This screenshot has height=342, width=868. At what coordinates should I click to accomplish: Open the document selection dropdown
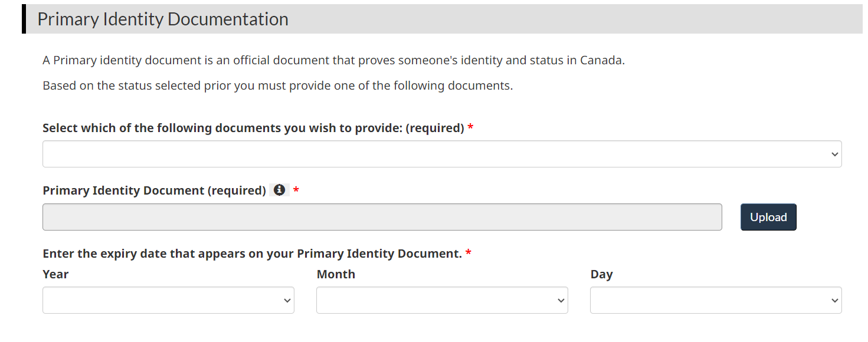(442, 154)
